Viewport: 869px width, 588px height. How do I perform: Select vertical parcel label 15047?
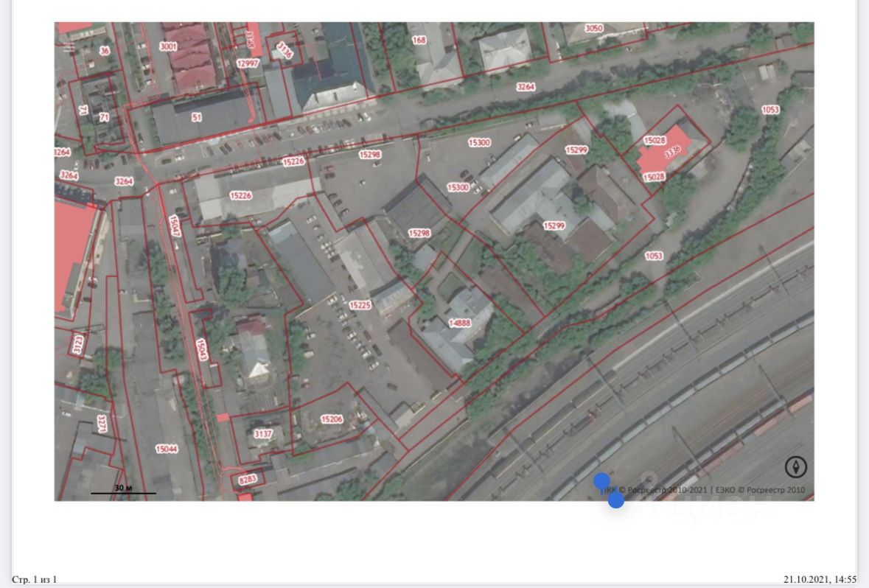click(x=175, y=226)
